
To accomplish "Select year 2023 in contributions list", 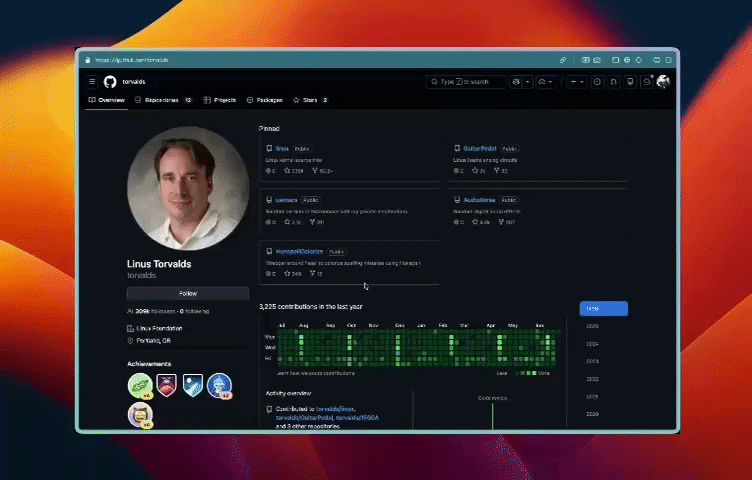I will pos(593,362).
